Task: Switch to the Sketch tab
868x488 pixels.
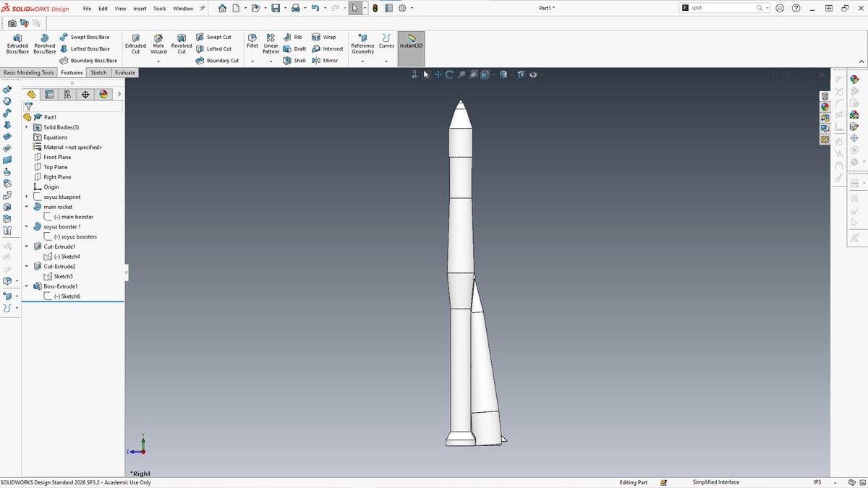Action: (x=98, y=72)
